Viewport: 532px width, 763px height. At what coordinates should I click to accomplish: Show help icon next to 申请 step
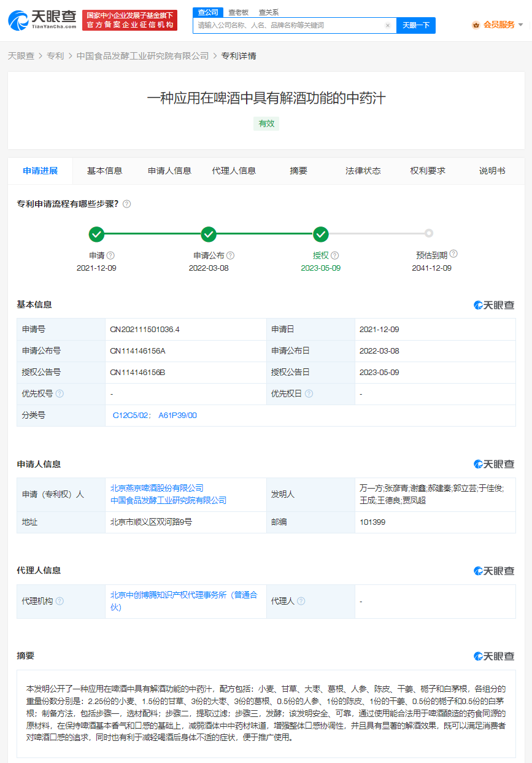pos(110,255)
